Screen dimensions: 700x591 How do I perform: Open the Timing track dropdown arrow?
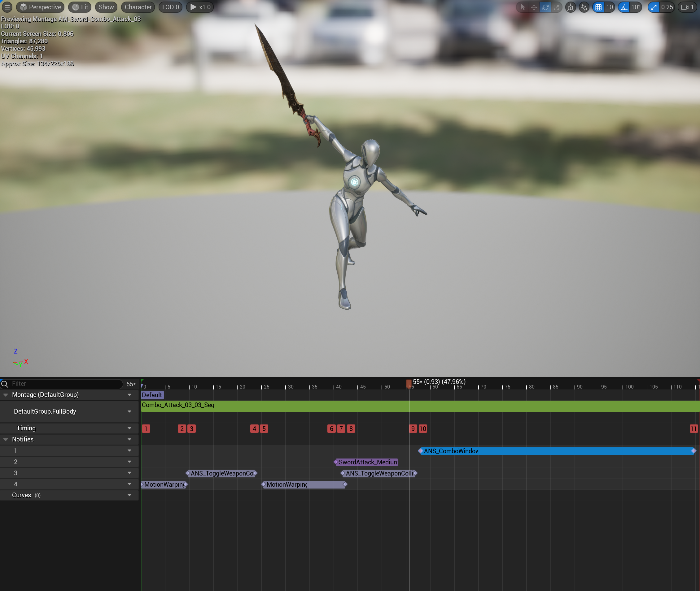coord(129,428)
